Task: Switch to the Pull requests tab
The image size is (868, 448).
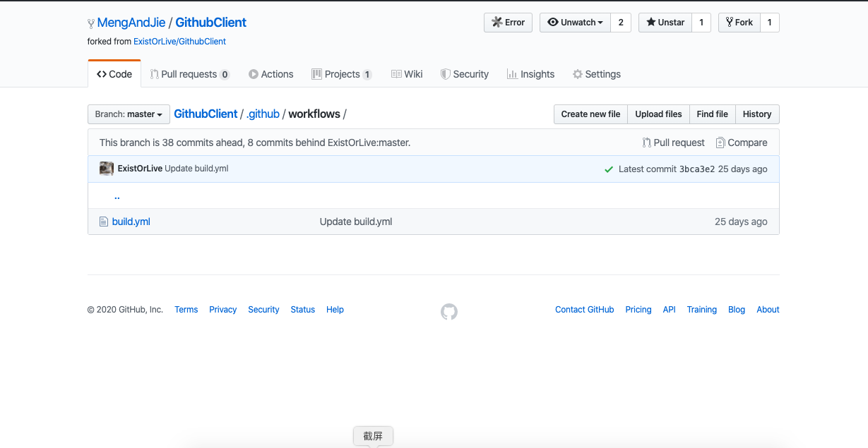Action: (x=189, y=74)
